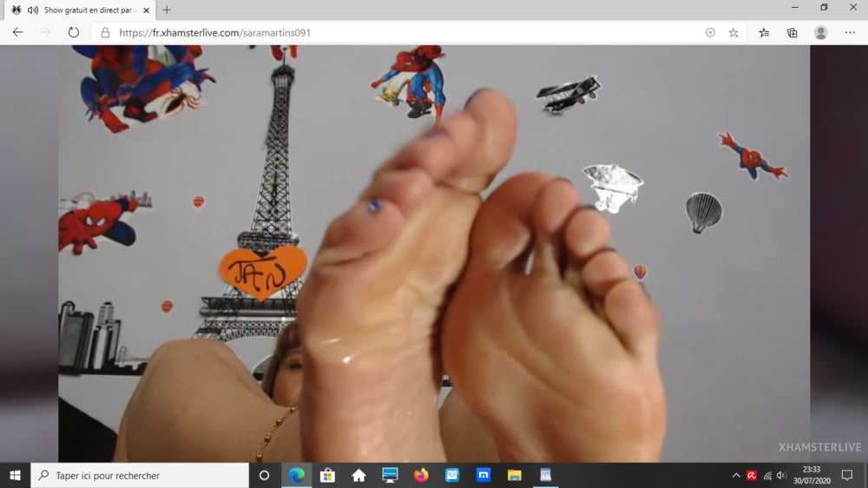868x488 pixels.
Task: Open the browser profile menu
Action: click(x=821, y=33)
